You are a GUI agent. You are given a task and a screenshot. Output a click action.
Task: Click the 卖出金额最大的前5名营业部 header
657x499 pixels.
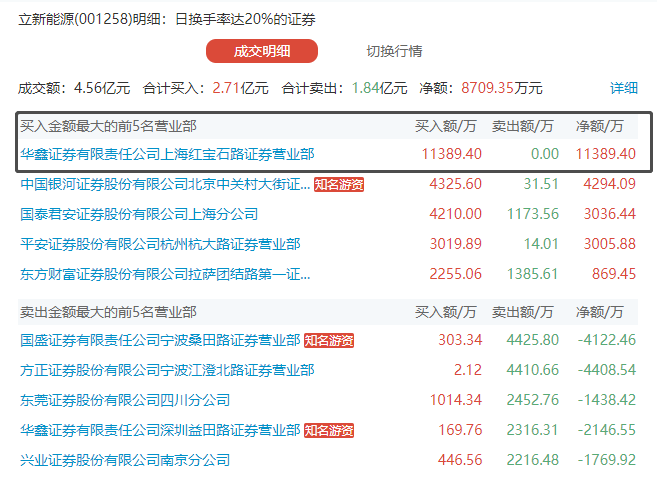point(108,312)
